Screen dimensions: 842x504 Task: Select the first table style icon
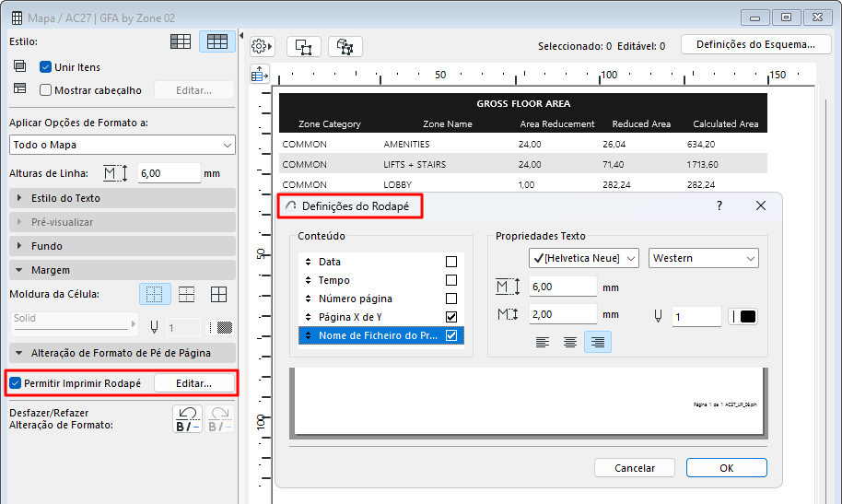point(181,41)
